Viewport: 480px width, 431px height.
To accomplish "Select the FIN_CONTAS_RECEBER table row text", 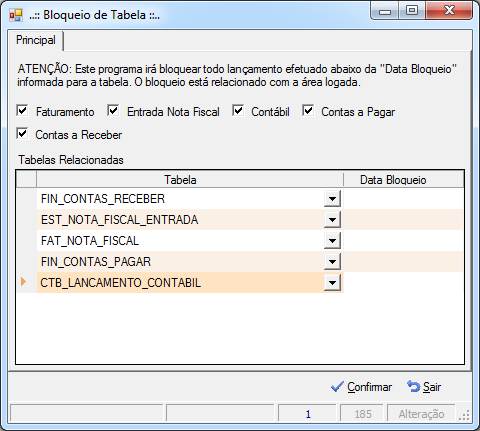I will [103, 199].
